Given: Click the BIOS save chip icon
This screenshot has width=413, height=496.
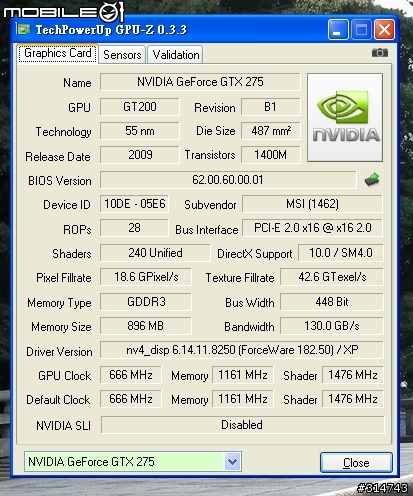Looking at the screenshot, I should (372, 179).
